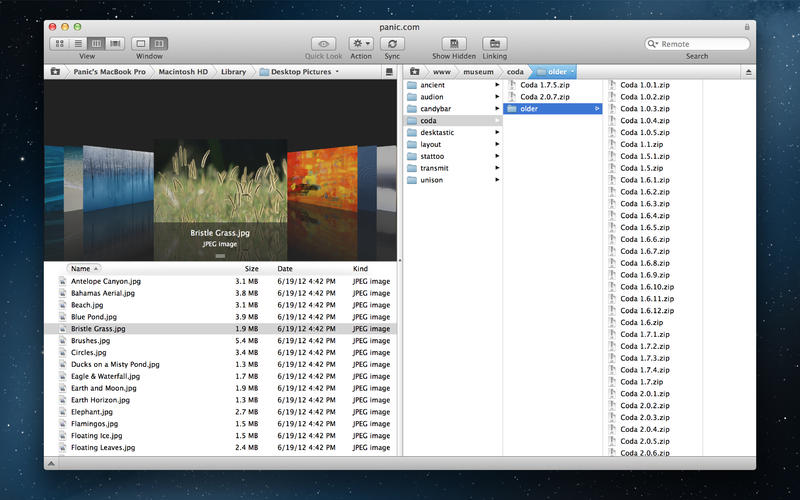This screenshot has height=500, width=800.
Task: Select Floating Ice.jpg
Action: pos(96,436)
